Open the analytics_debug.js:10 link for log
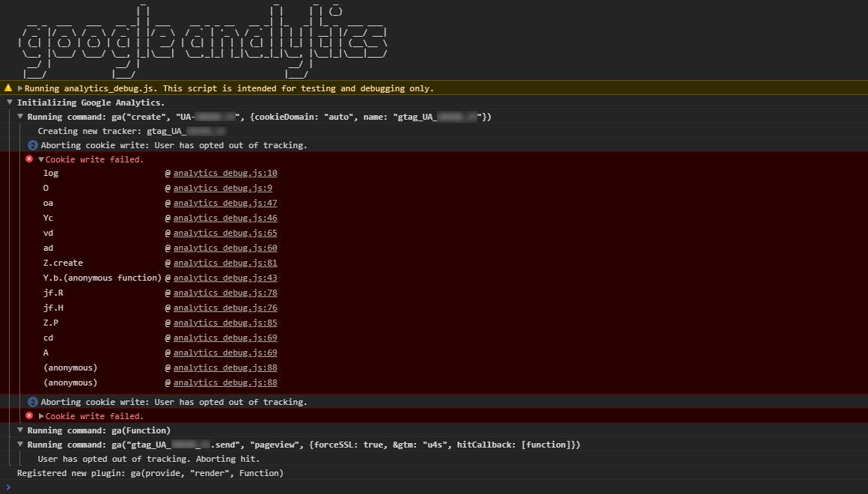Image resolution: width=868 pixels, height=494 pixels. click(x=225, y=173)
